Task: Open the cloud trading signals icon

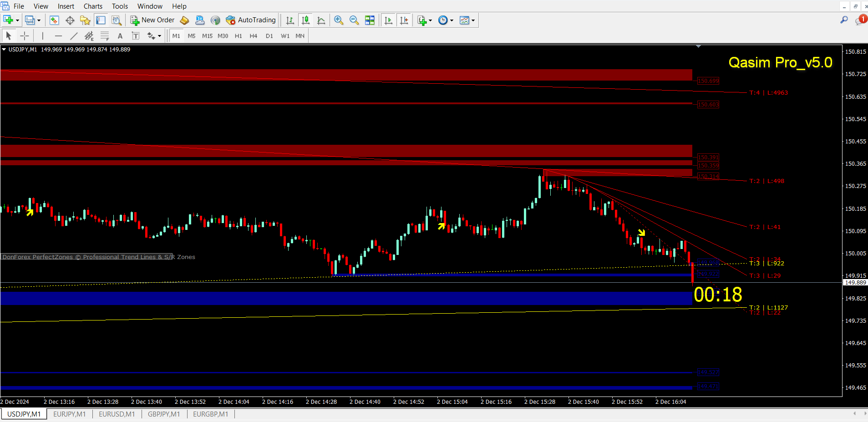Action: pos(200,20)
